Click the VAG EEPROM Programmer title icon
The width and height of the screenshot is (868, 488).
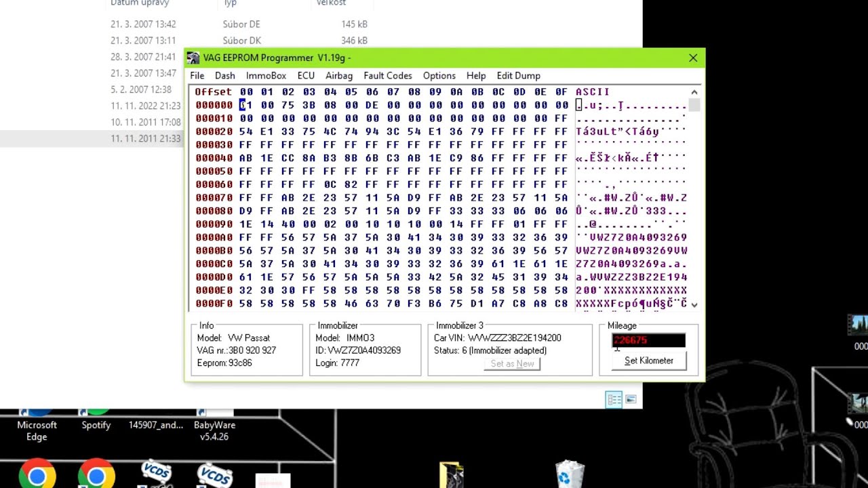(193, 58)
